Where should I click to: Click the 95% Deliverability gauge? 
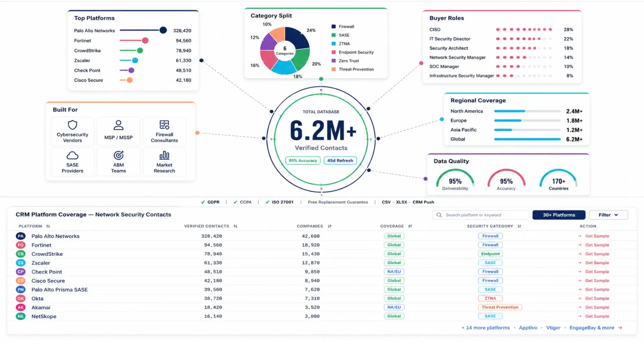[455, 180]
